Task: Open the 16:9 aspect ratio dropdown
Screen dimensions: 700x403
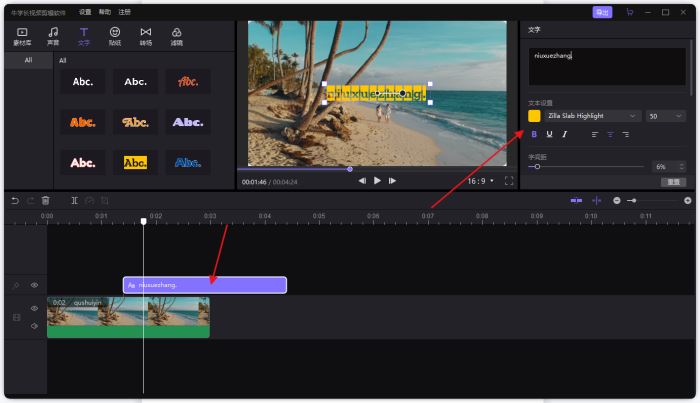Action: (481, 181)
